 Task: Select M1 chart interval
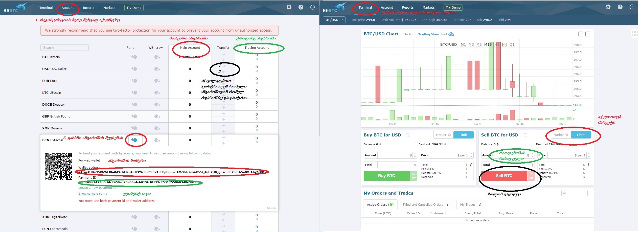[x=463, y=44]
